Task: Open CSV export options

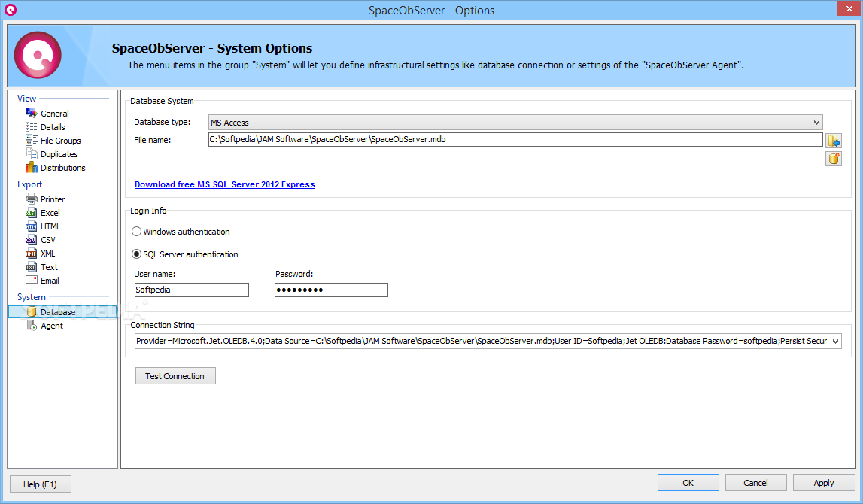Action: pyautogui.click(x=48, y=240)
